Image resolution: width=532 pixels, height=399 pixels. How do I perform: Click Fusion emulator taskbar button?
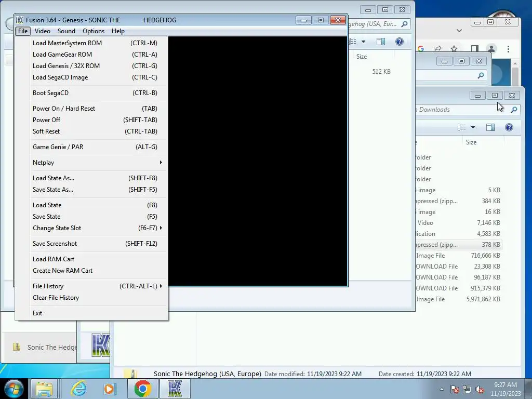point(175,389)
